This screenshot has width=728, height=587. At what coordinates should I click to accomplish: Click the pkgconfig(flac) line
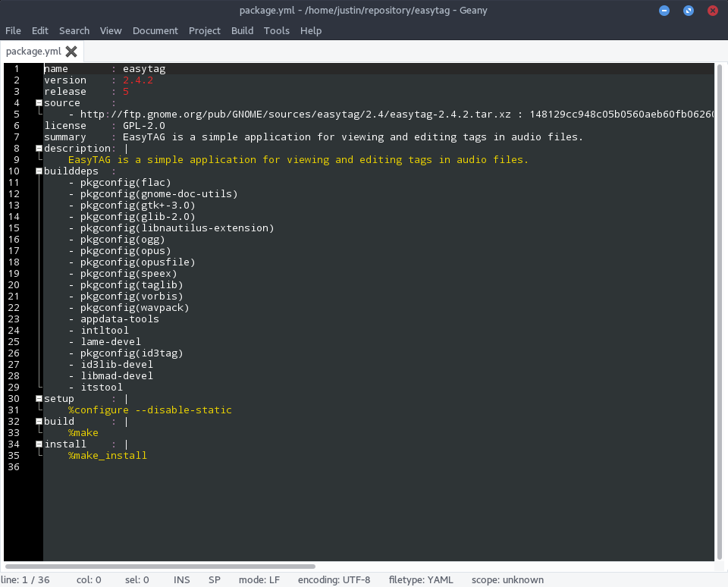(x=125, y=183)
